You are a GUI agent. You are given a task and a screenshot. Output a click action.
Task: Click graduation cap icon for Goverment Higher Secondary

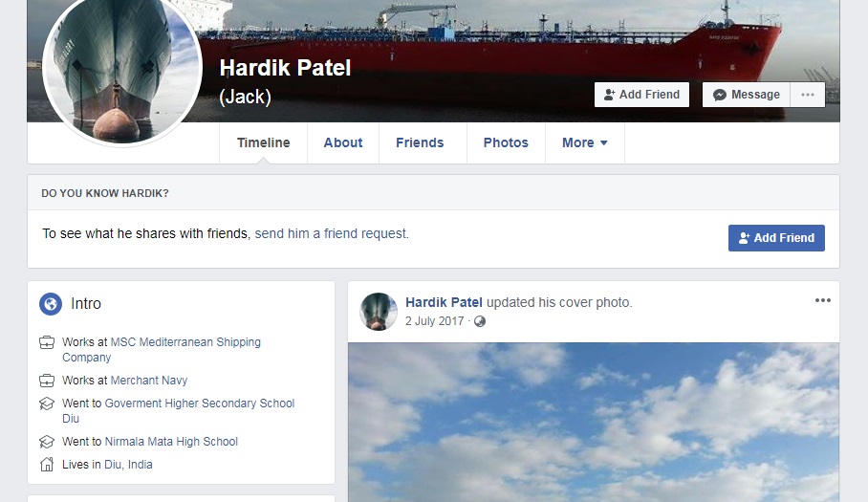[x=47, y=404]
